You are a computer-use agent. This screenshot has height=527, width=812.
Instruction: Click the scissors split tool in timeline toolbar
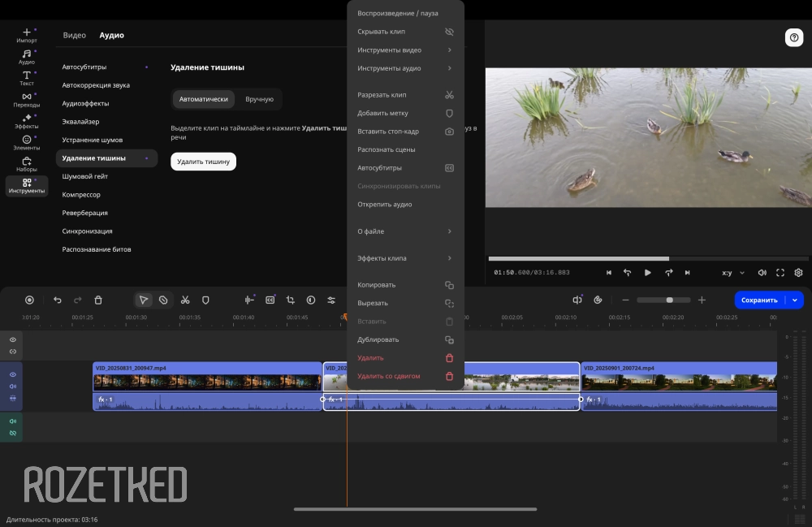click(x=185, y=300)
